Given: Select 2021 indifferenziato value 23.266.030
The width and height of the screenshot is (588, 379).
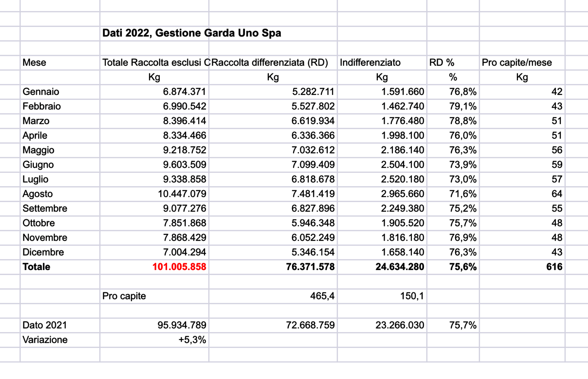Looking at the screenshot, I should coord(400,325).
